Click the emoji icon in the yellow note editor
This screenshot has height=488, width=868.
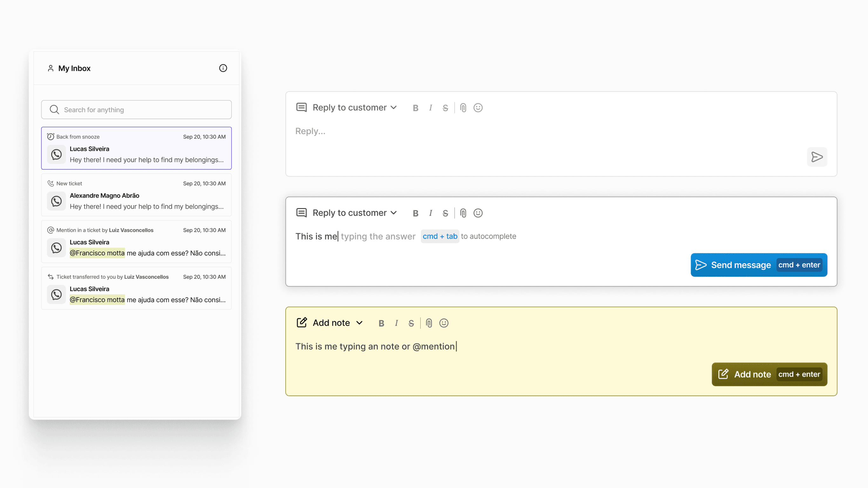[x=444, y=323]
